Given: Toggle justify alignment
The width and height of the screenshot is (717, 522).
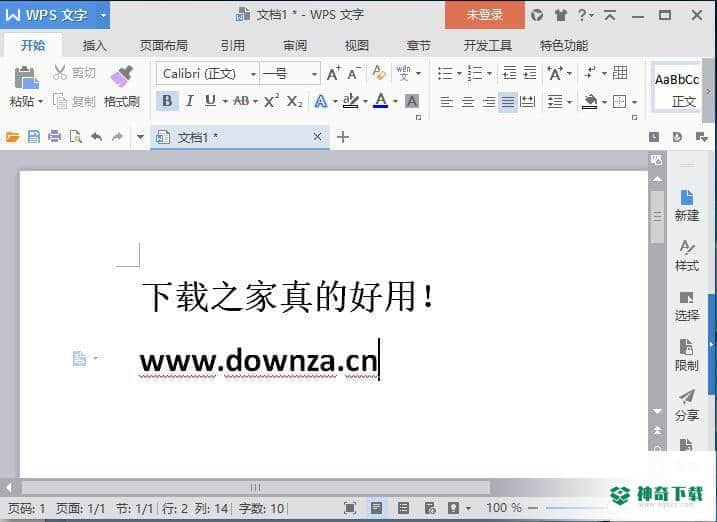Looking at the screenshot, I should pos(508,101).
